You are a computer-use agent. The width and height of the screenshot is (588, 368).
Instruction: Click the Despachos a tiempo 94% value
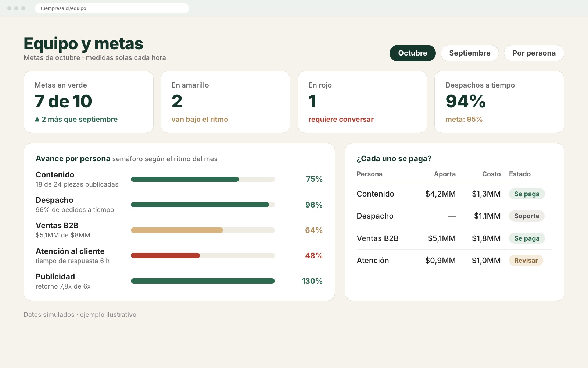click(466, 101)
